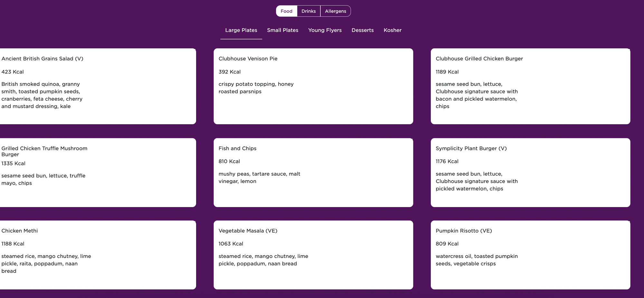The height and width of the screenshot is (298, 644).
Task: Click Clubhouse Venison Pie title
Action: coord(248,59)
